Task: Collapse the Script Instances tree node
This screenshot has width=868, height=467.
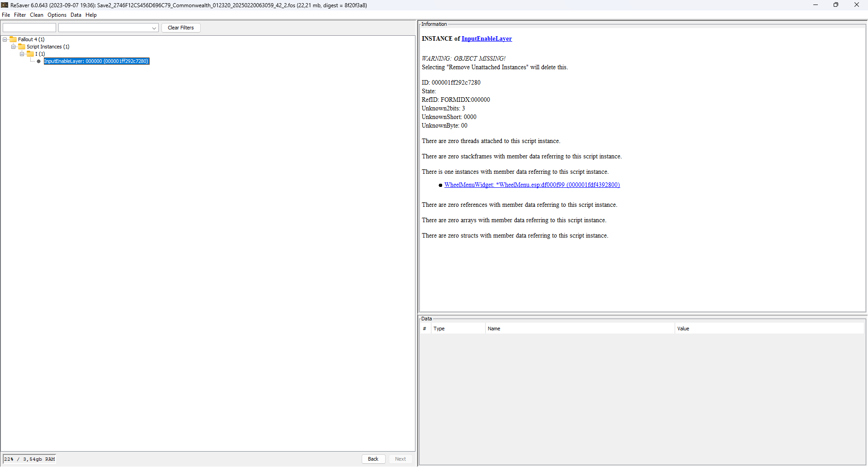Action: point(14,47)
